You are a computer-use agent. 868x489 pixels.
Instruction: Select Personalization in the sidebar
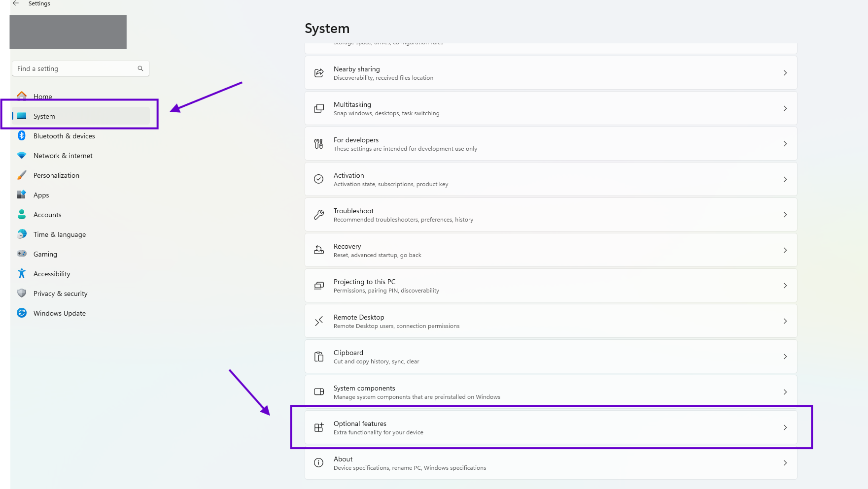click(56, 175)
